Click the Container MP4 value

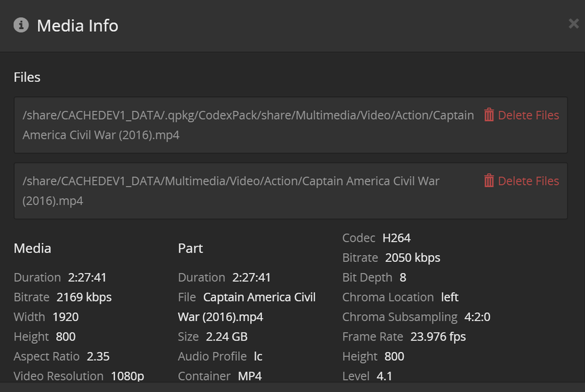(250, 376)
